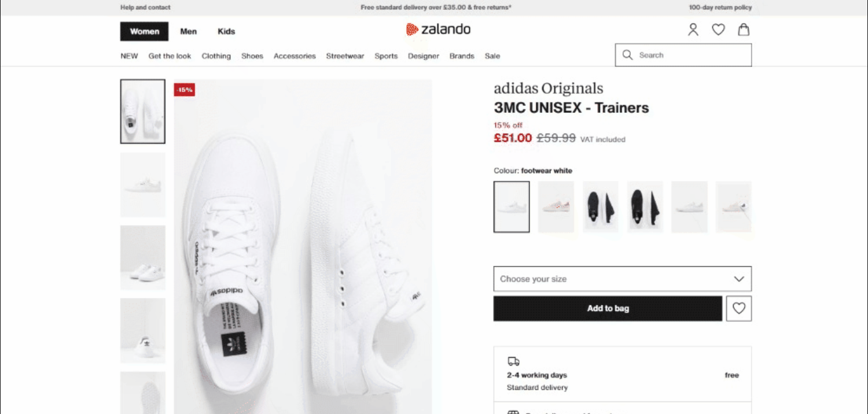Select the Men shopper category

pyautogui.click(x=188, y=31)
